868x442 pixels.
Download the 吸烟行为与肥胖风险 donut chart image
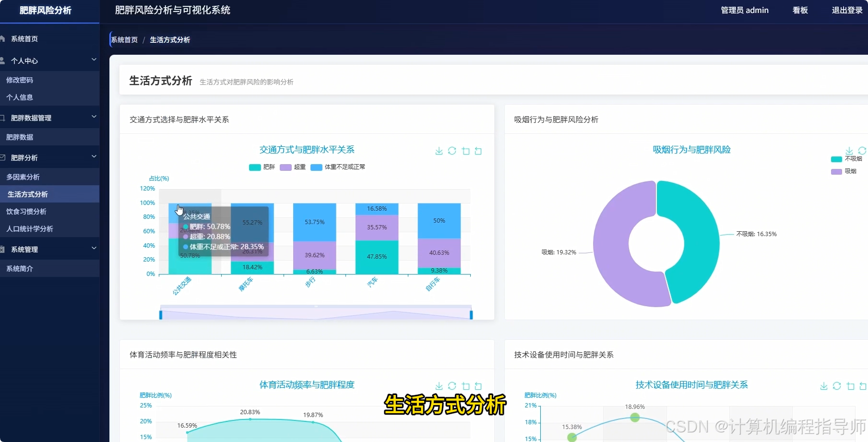click(x=848, y=150)
